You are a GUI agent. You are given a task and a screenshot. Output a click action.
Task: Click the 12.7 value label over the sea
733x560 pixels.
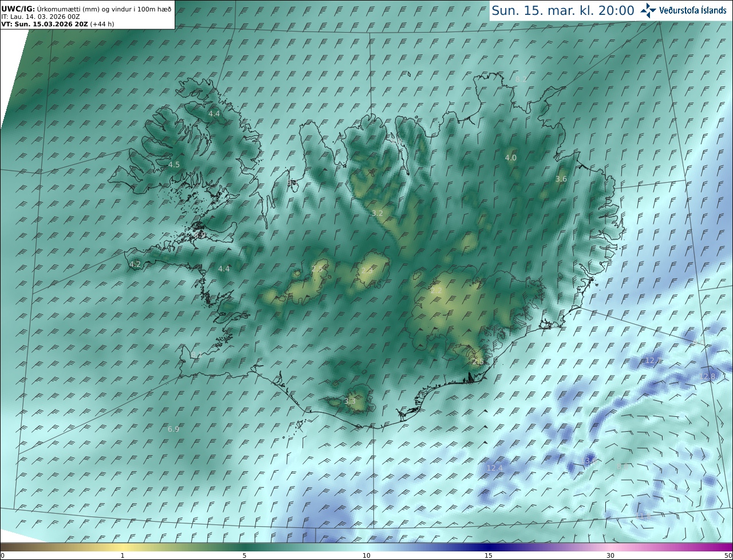tap(653, 360)
